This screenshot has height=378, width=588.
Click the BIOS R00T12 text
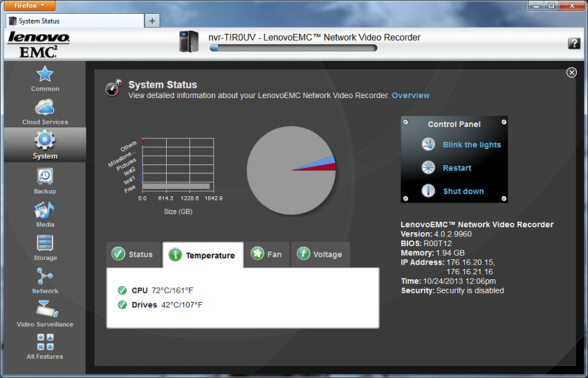pos(426,243)
